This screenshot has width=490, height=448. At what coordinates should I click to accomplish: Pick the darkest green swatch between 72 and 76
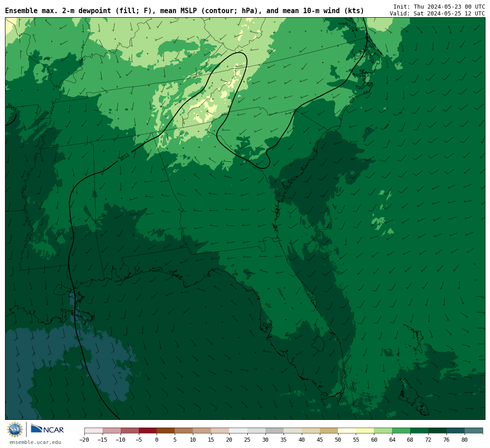click(437, 431)
